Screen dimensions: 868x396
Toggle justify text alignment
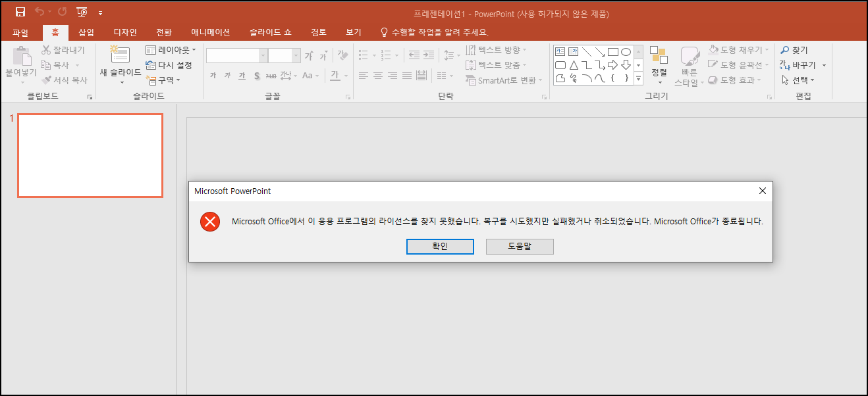[x=408, y=76]
